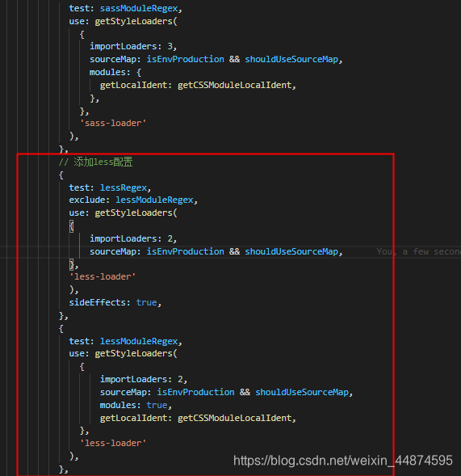This screenshot has height=476, width=461.
Task: Click 'importLoaders: 2,' in the lessRegex rule
Action: tap(133, 238)
